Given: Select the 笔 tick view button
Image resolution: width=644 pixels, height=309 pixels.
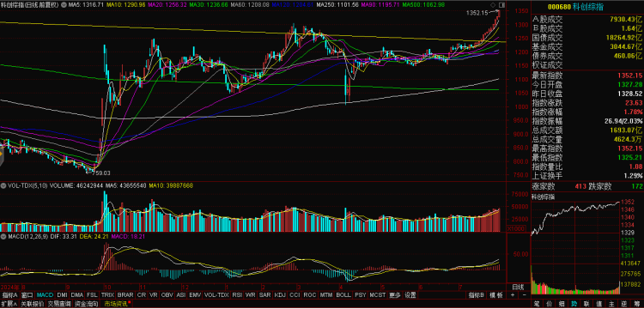Looking at the screenshot, I should (538, 304).
